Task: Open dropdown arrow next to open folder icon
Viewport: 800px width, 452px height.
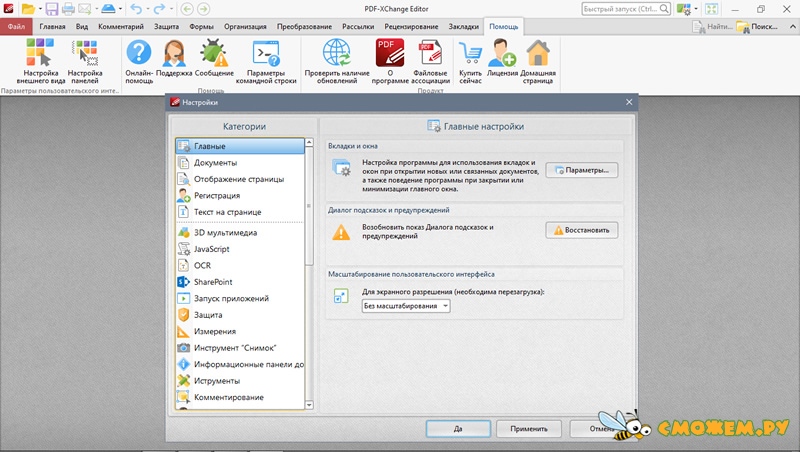Action: point(40,9)
